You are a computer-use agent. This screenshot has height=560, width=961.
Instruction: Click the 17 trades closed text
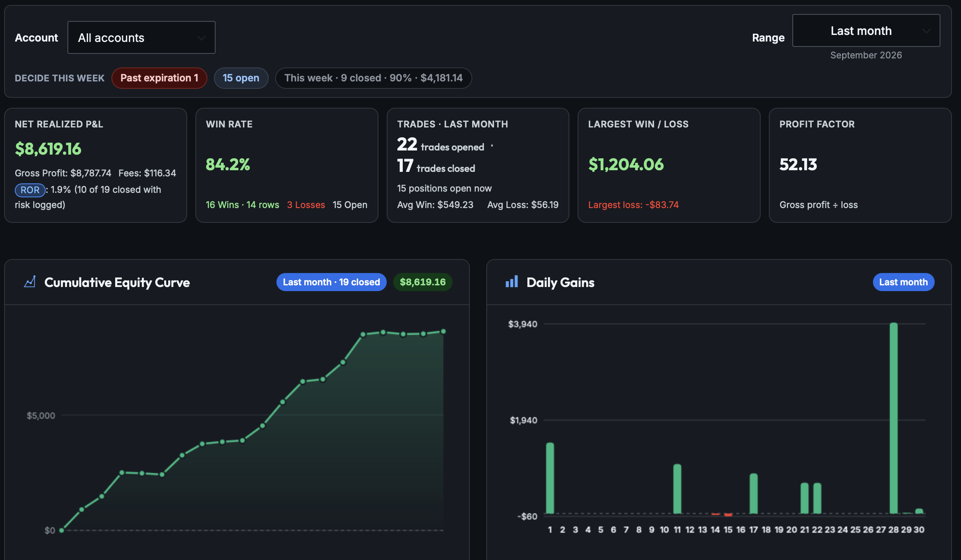coord(436,166)
